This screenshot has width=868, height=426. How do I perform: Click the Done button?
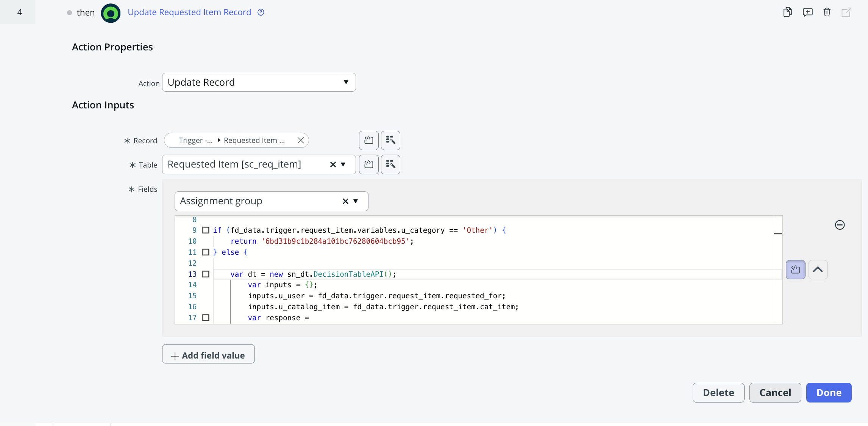click(829, 393)
